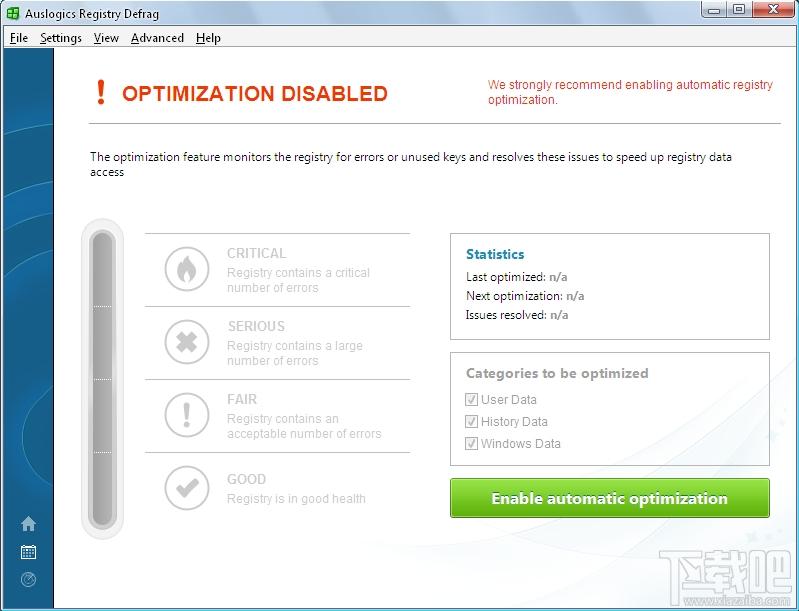The width and height of the screenshot is (799, 611).
Task: Click the Statistics heading
Action: pos(495,254)
